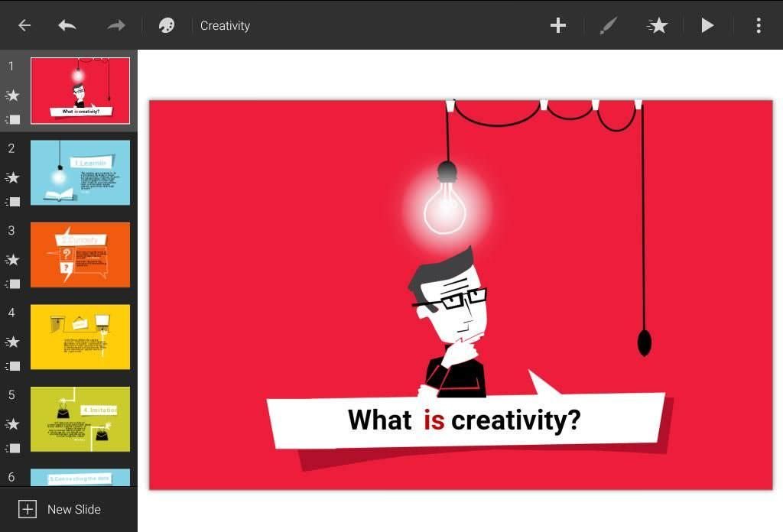Tap the animation star icon for slide 1
Screen dimensions: 783x532
pyautogui.click(x=12, y=96)
